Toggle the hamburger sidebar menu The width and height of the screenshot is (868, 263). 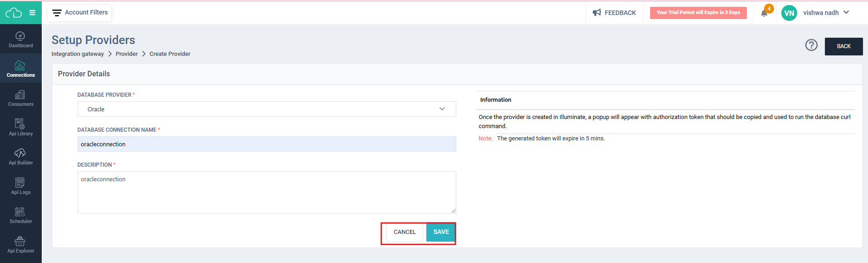pos(32,13)
